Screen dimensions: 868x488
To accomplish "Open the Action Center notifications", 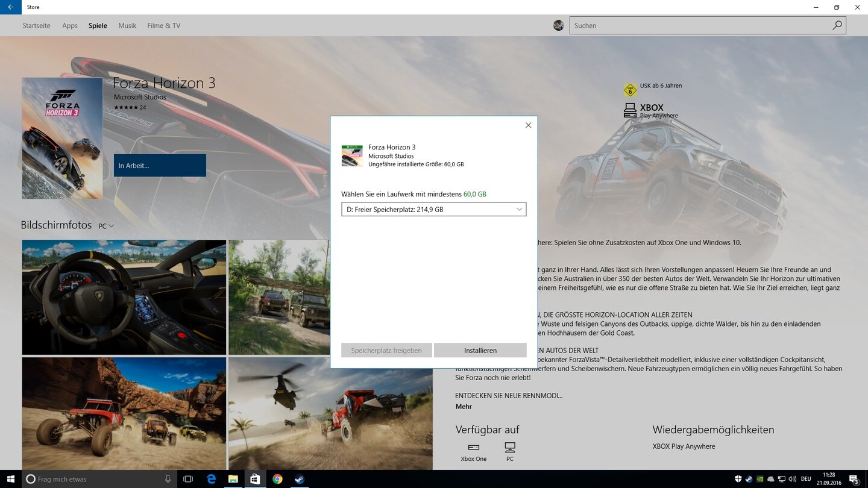I will 854,479.
